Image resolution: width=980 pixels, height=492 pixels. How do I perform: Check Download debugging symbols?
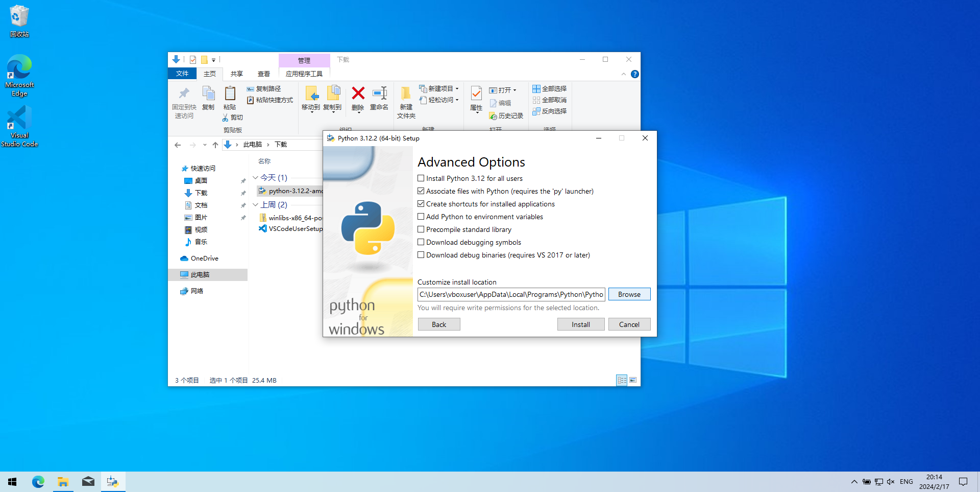[x=421, y=242]
